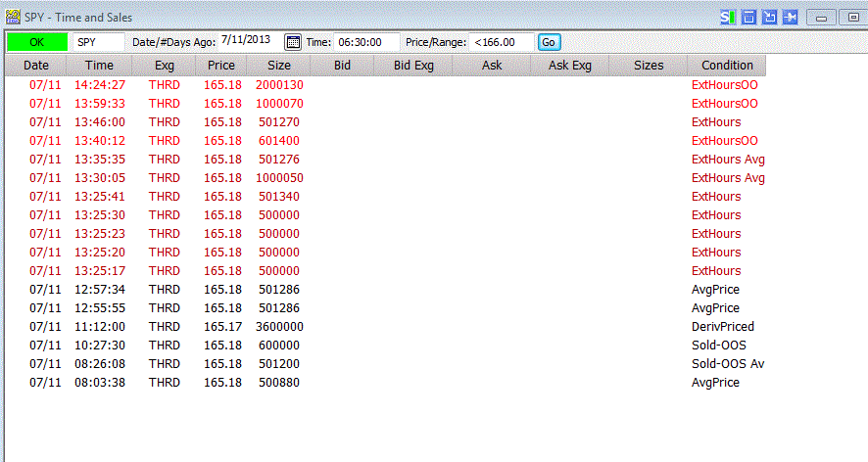Screen dimensions: 868x462
Task: Click the size value 1000070
Action: [x=279, y=104]
